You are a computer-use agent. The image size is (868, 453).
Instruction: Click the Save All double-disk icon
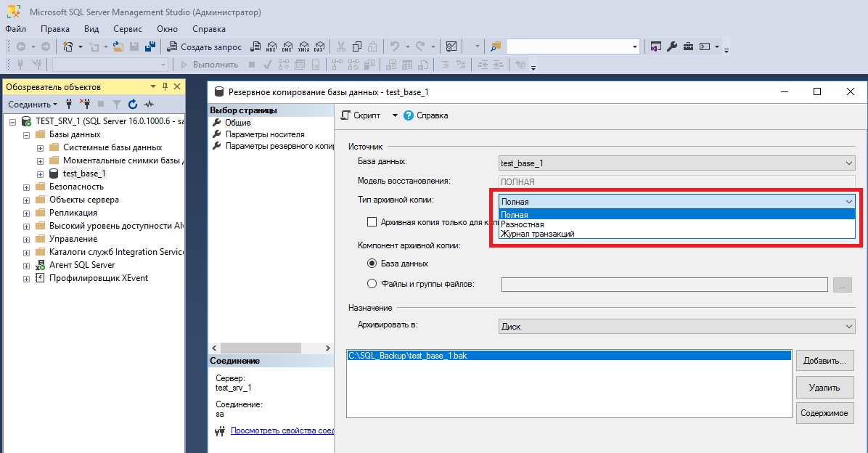[150, 46]
